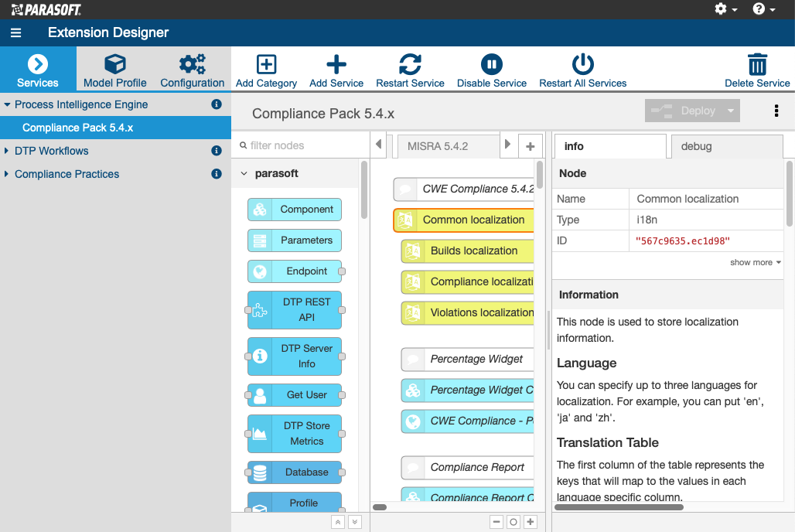Screen dimensions: 795x532
Task: Reset the flow canvas zoom
Action: pos(513,522)
